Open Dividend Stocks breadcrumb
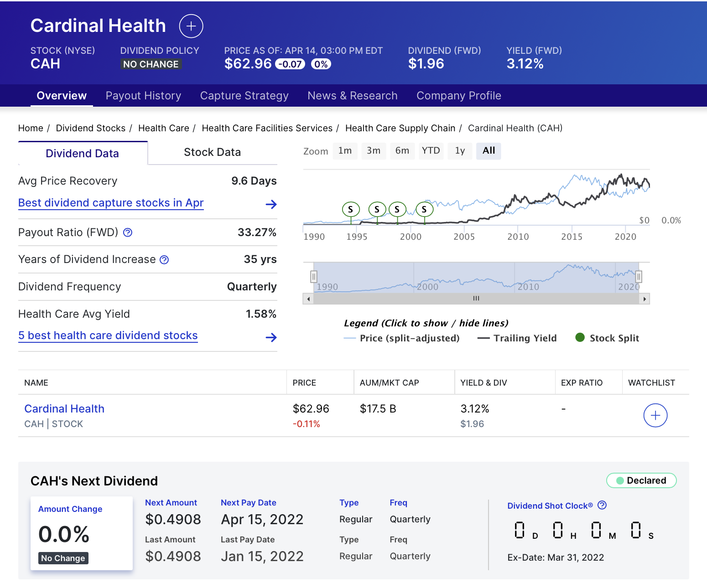707x588 pixels. (90, 128)
